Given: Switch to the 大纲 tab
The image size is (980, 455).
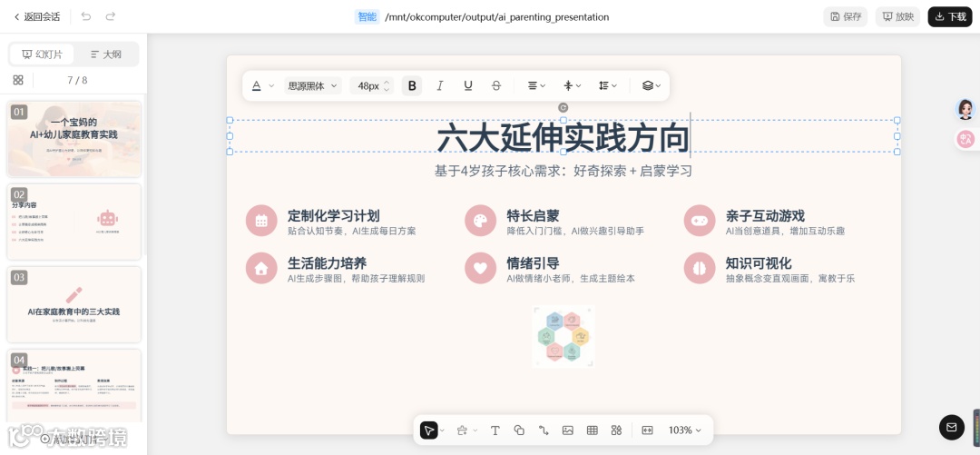Looking at the screenshot, I should point(105,54).
